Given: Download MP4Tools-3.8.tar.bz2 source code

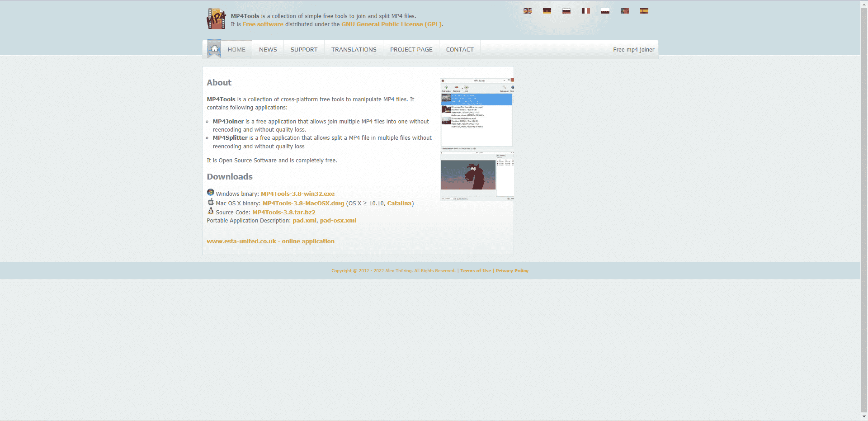Looking at the screenshot, I should (x=284, y=213).
